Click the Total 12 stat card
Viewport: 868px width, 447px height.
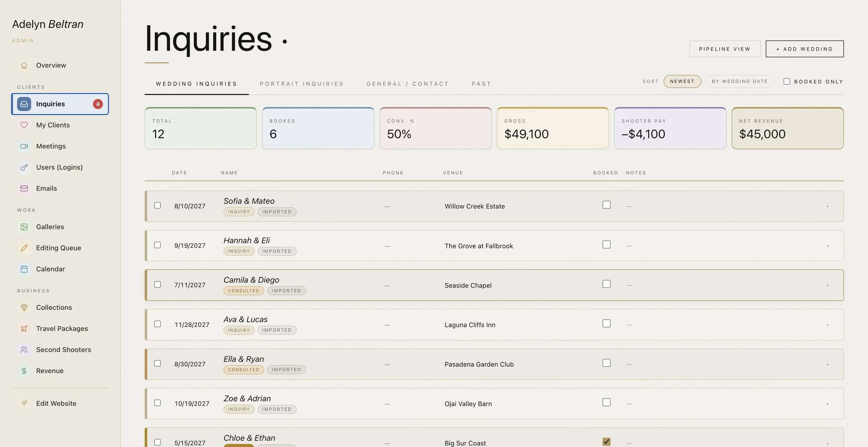201,128
